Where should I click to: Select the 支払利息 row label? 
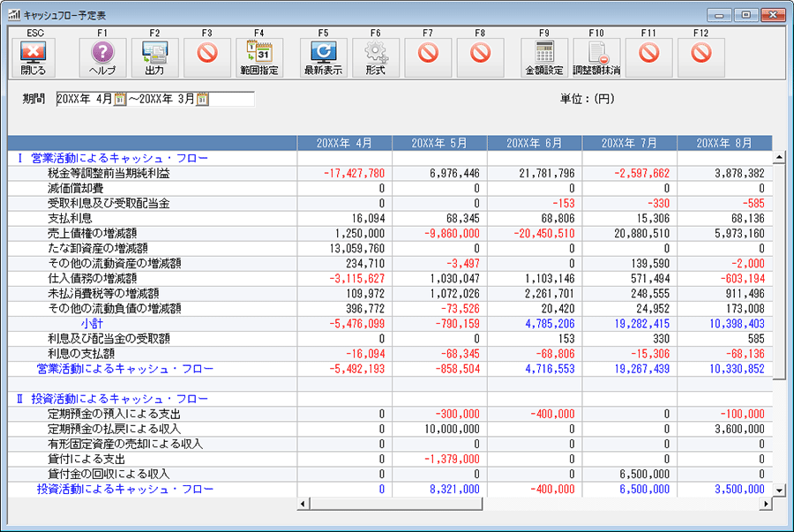pyautogui.click(x=70, y=219)
